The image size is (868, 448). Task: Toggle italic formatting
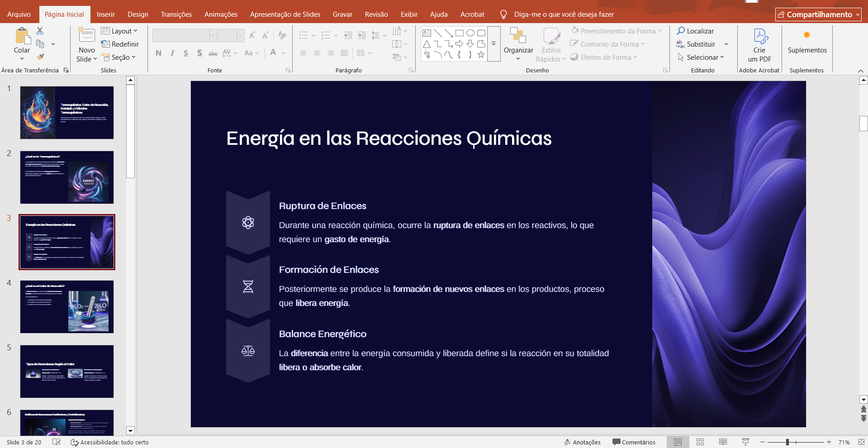[x=172, y=53]
